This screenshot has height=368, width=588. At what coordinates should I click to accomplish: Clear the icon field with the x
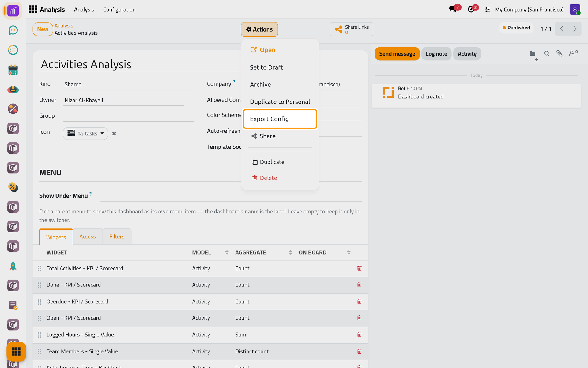(x=114, y=134)
